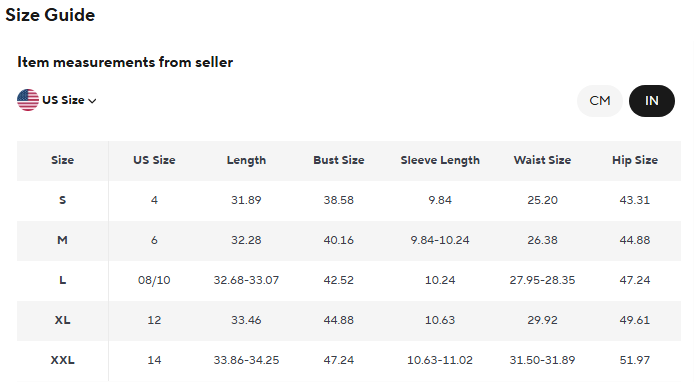The height and width of the screenshot is (382, 694).
Task: Select the Waist Size column header
Action: click(542, 160)
